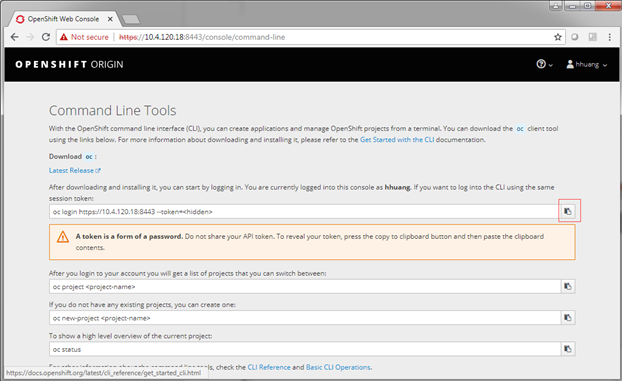Expand the help question mark dropdown
Screen dimensions: 622x381
544,64
